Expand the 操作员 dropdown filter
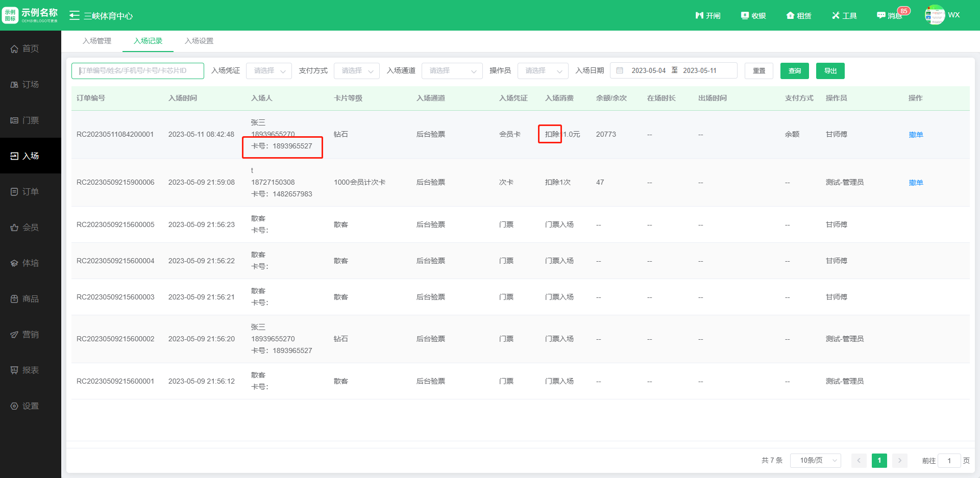Image resolution: width=980 pixels, height=478 pixels. (543, 71)
